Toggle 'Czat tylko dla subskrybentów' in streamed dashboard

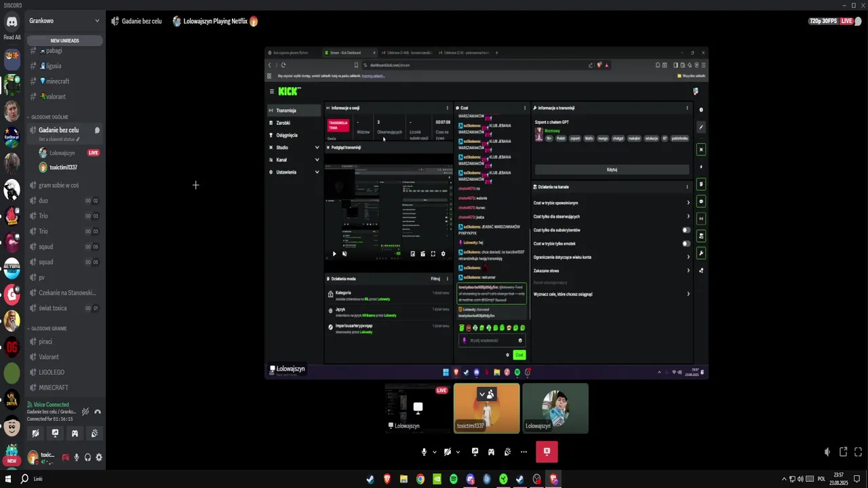pos(686,230)
